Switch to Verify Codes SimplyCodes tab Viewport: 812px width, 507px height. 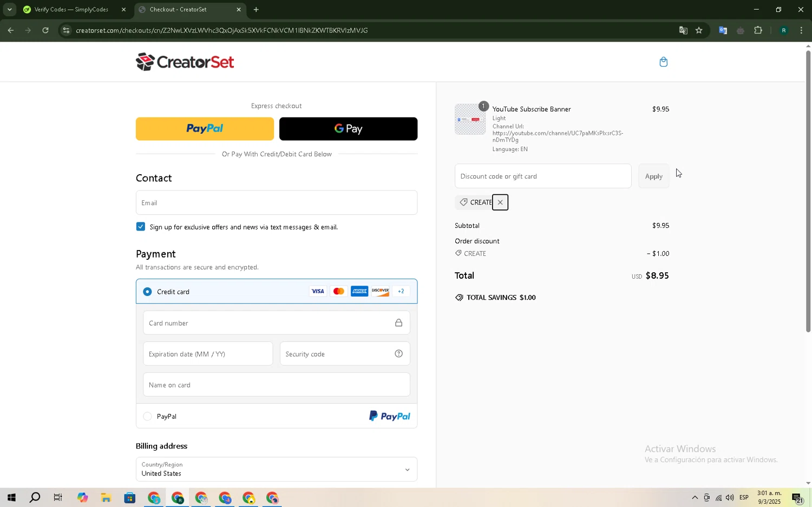[x=71, y=9]
